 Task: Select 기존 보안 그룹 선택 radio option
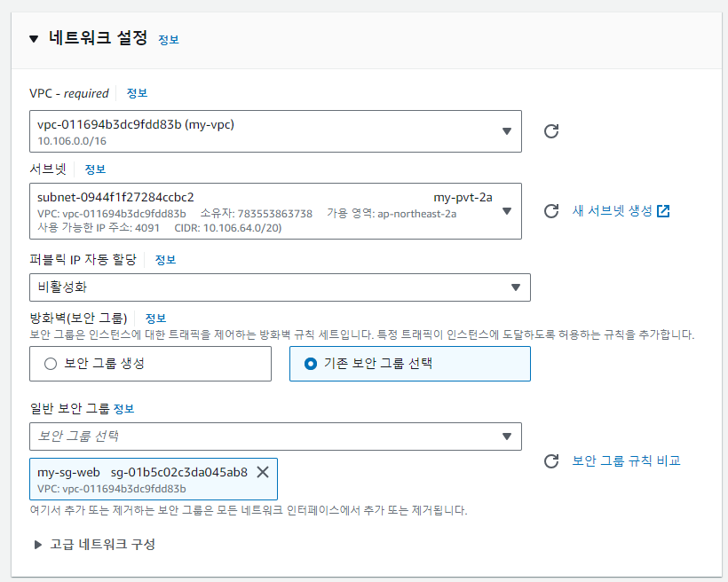[x=410, y=364]
